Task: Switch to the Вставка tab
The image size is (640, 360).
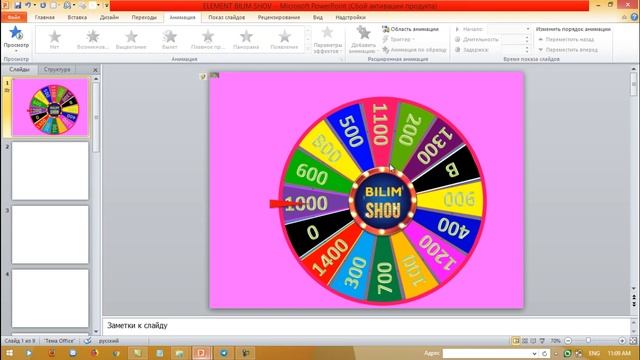Action: (x=77, y=18)
